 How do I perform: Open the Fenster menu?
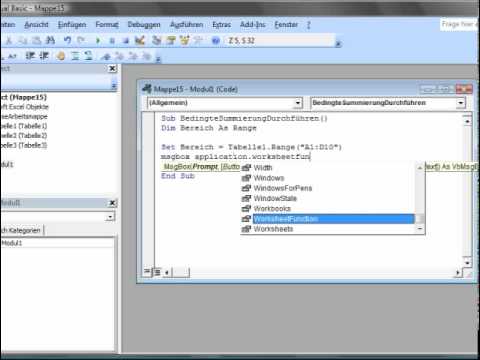[286, 25]
